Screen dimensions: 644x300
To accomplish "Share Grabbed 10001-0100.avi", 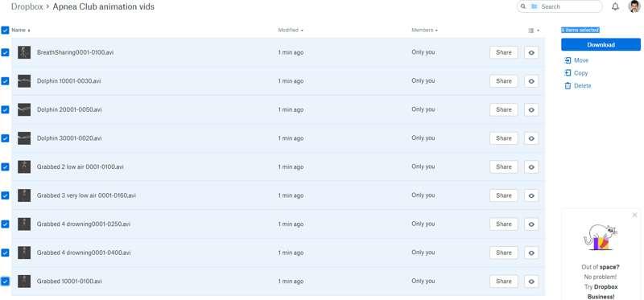I will (x=504, y=282).
